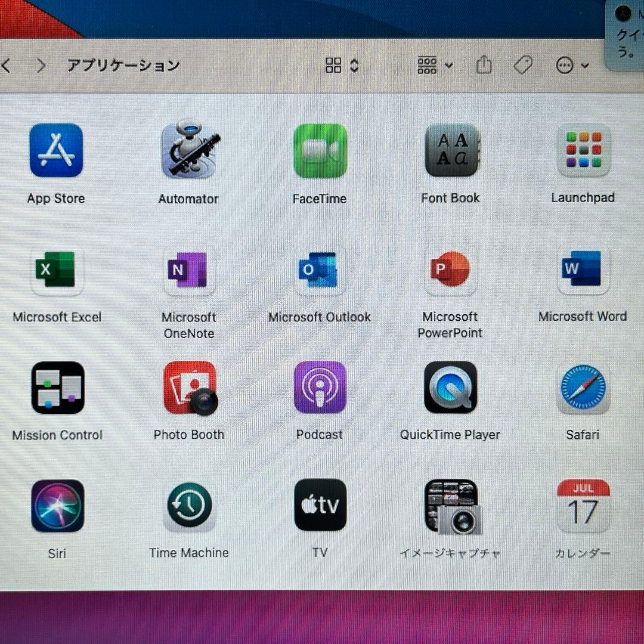Click the "Microsoft Word" label
The height and width of the screenshot is (644, 644).
click(583, 316)
